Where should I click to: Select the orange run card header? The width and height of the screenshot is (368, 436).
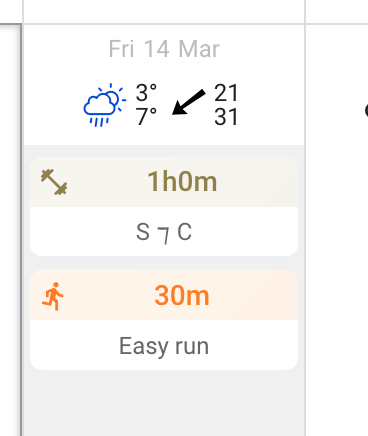[164, 295]
